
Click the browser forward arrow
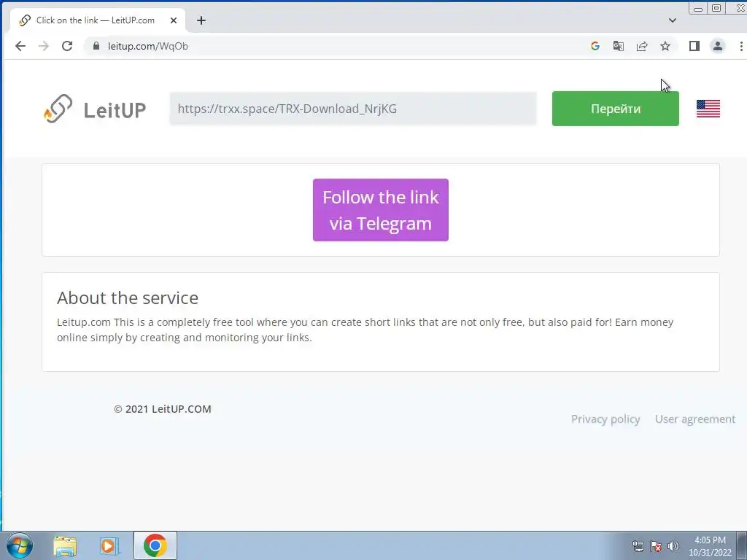click(x=43, y=46)
